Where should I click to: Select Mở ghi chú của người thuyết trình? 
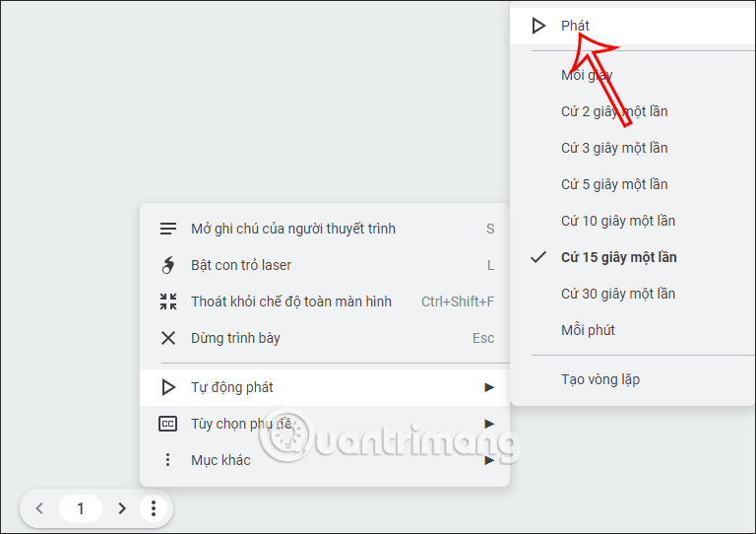click(x=325, y=229)
